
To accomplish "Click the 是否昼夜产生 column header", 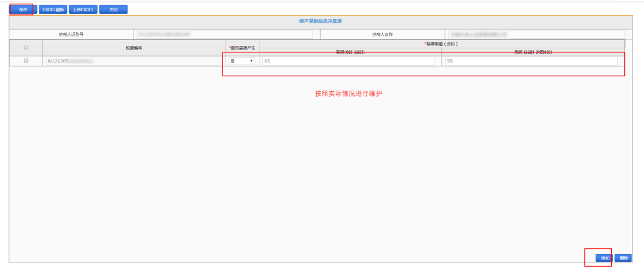I will pos(242,48).
